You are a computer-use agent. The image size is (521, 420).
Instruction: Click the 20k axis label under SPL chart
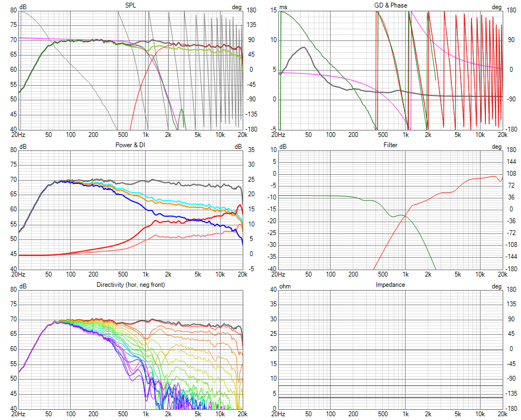[243, 135]
